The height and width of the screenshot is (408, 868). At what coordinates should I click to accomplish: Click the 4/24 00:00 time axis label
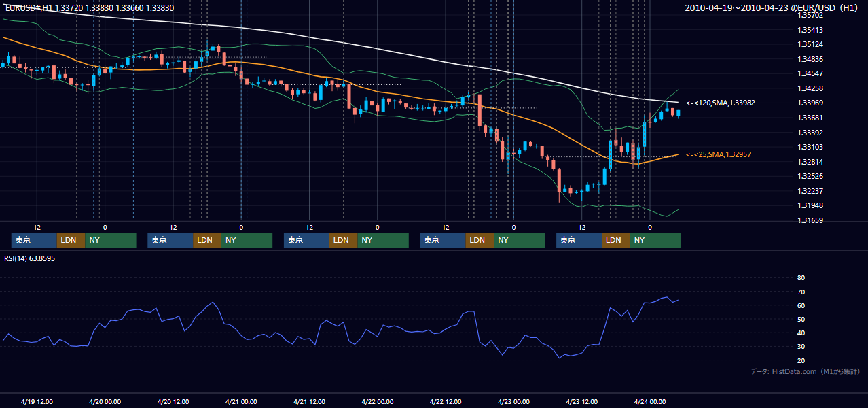point(649,402)
